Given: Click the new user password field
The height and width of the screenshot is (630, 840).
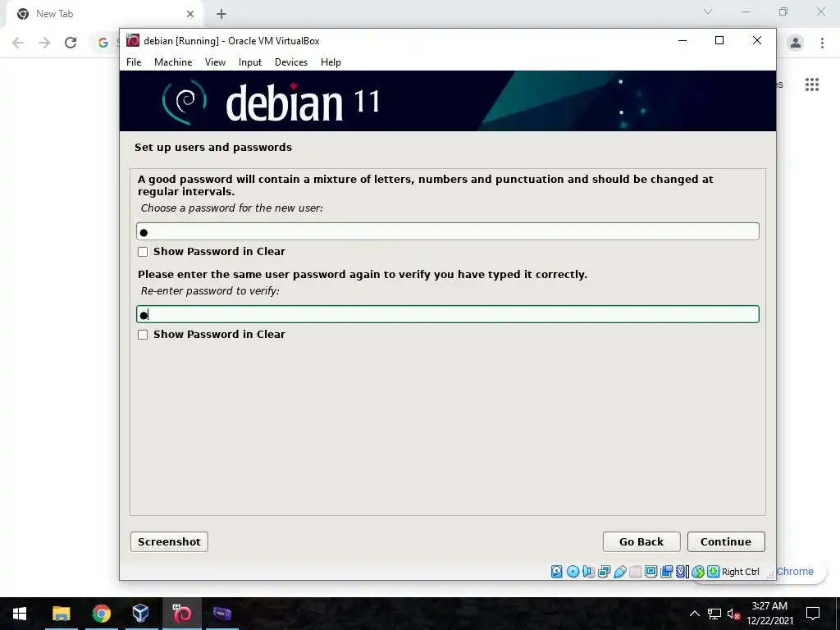Looking at the screenshot, I should point(448,231).
